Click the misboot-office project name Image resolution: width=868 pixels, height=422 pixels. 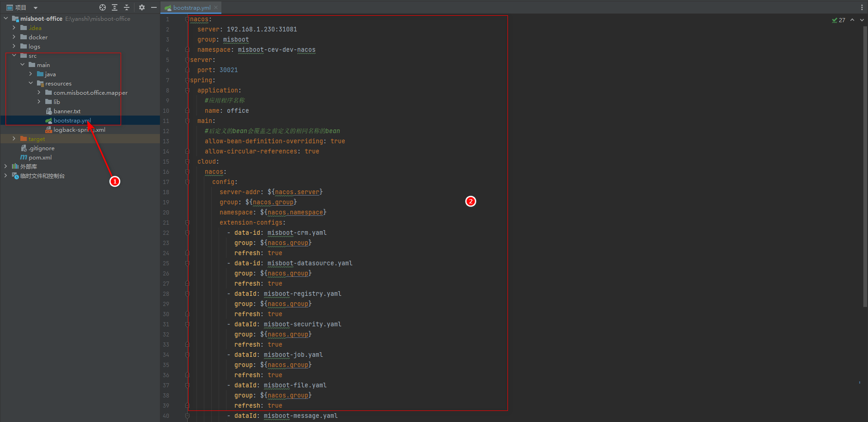pyautogui.click(x=41, y=19)
